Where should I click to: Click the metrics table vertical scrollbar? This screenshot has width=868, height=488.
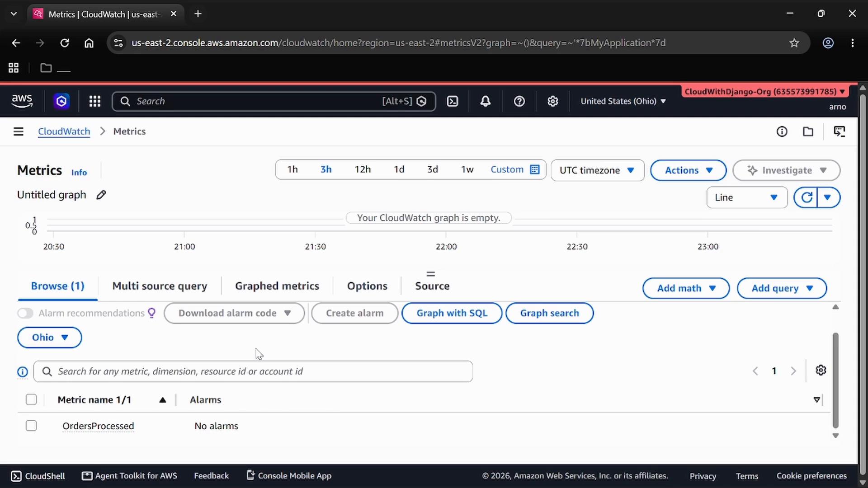pos(835,380)
